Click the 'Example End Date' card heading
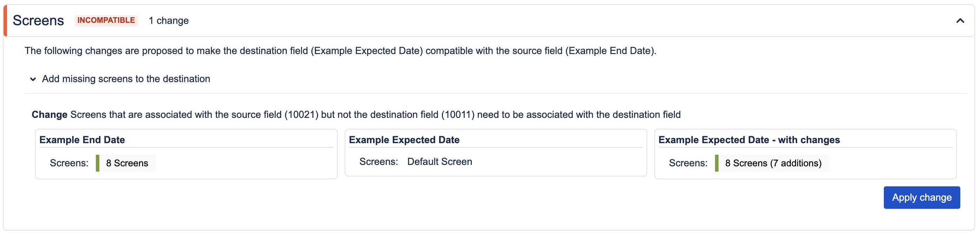This screenshot has width=980, height=233. tap(82, 140)
